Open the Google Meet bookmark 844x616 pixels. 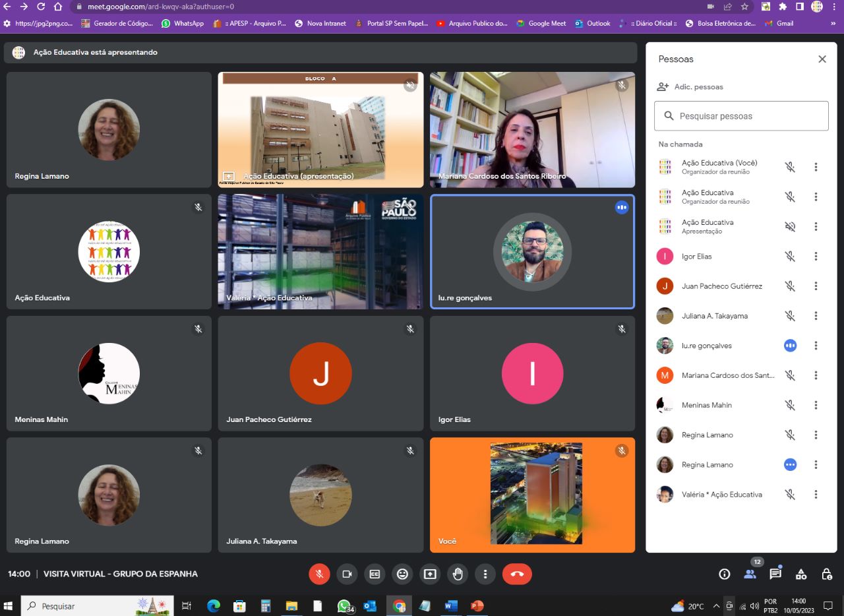[541, 23]
